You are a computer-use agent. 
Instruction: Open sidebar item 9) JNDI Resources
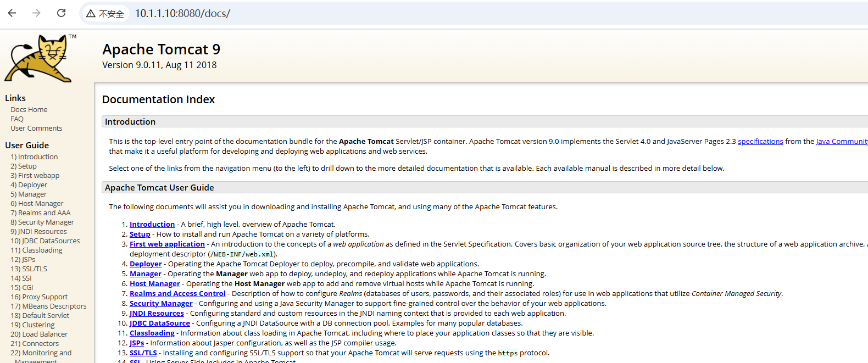tap(38, 232)
